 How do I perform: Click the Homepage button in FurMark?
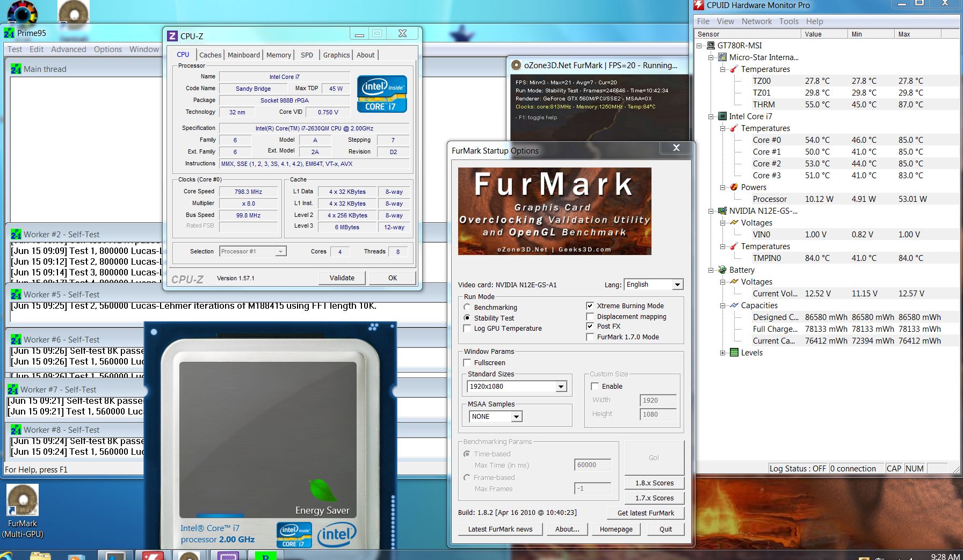coord(616,529)
